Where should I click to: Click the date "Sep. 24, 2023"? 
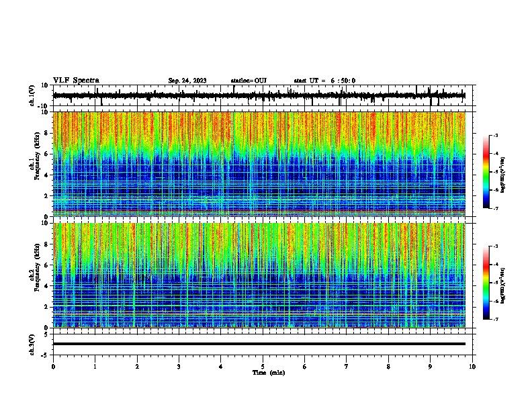click(187, 81)
